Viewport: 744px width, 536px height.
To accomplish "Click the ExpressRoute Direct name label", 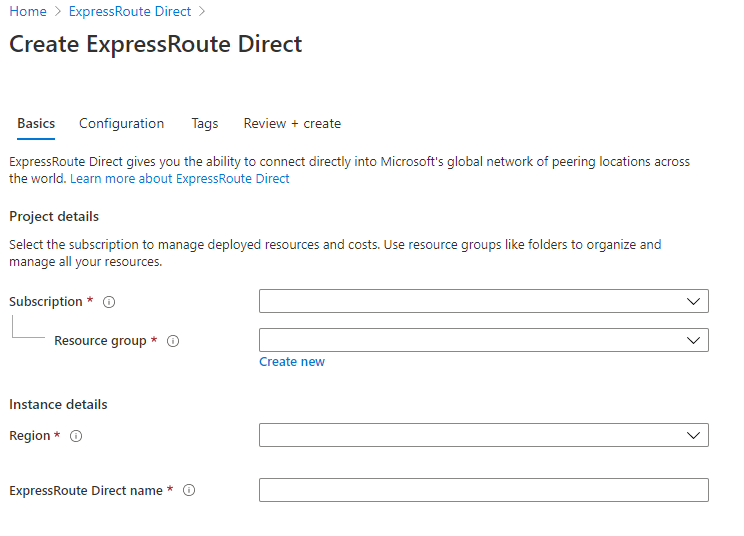I will (x=86, y=490).
